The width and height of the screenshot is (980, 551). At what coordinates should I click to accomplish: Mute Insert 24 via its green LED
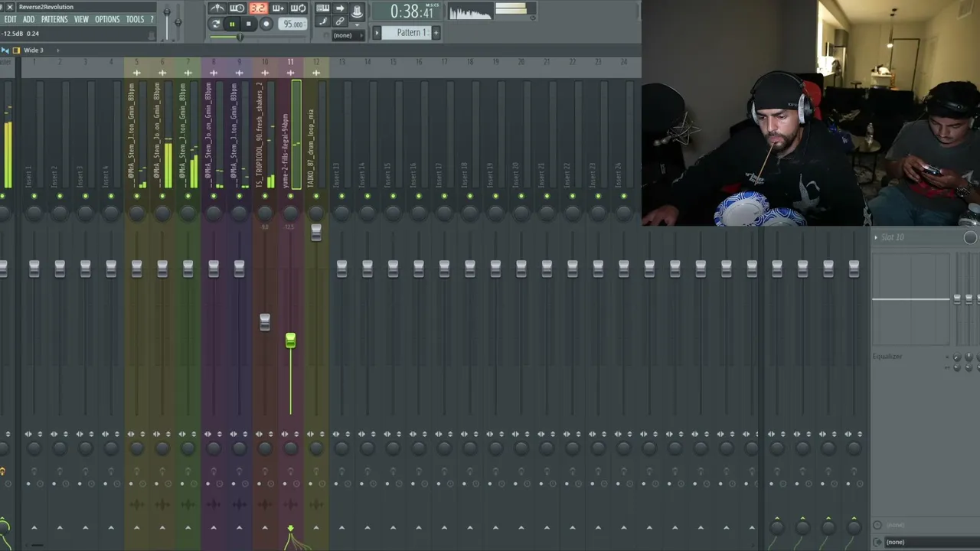(x=624, y=197)
